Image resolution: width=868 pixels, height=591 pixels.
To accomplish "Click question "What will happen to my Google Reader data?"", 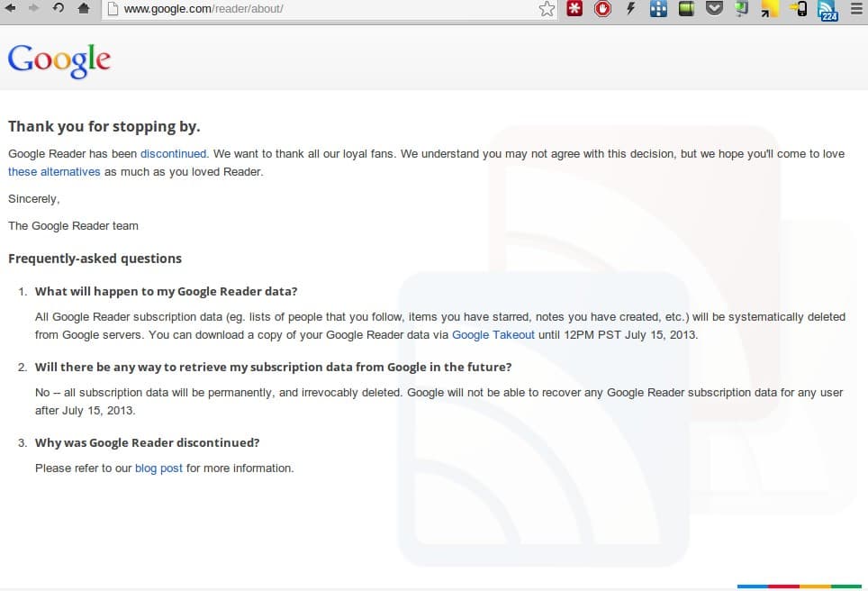I will pyautogui.click(x=166, y=291).
